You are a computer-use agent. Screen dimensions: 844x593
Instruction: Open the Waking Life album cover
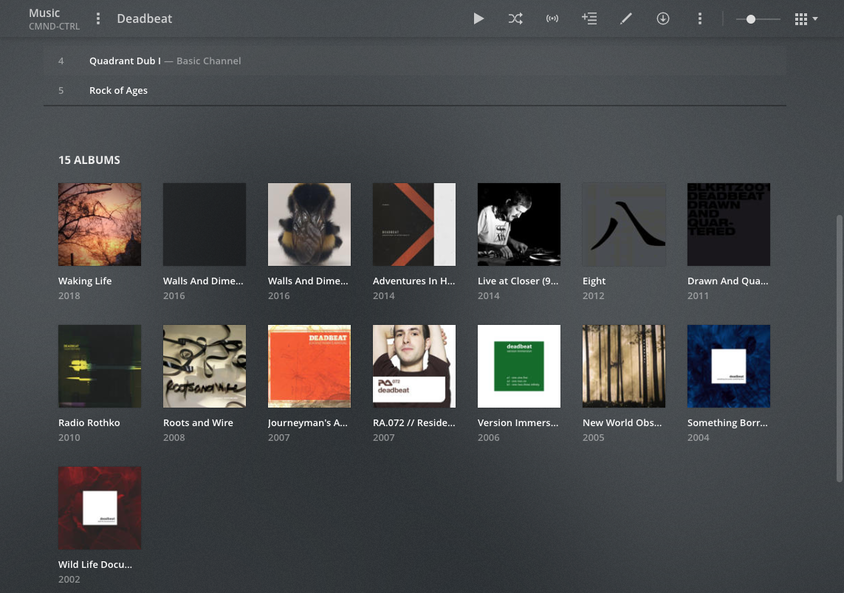click(x=99, y=224)
